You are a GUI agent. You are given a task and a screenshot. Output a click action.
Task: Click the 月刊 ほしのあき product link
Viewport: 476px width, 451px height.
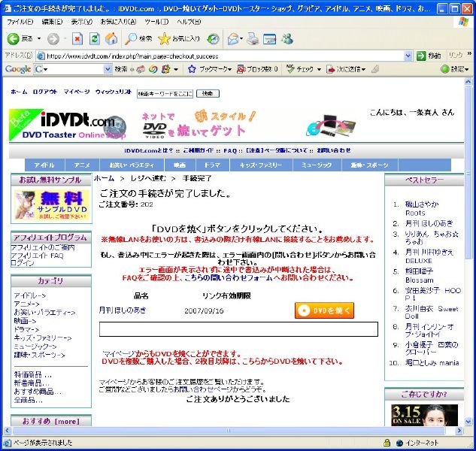click(123, 310)
